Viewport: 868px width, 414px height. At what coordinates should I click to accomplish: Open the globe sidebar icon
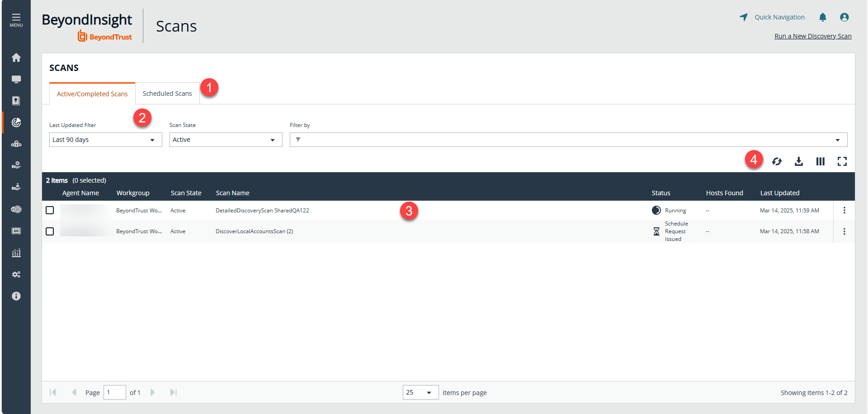[16, 209]
